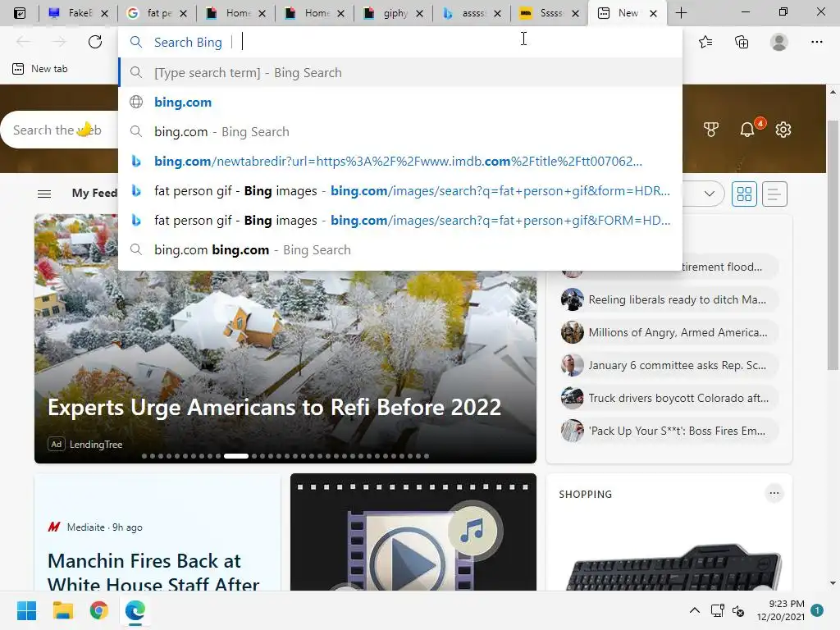Close the New tab tab

pos(653,13)
